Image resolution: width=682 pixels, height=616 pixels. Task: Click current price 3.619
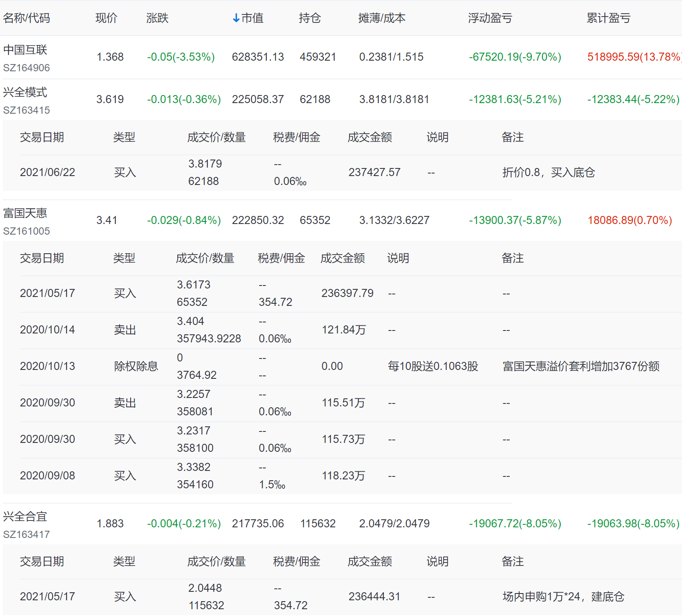click(x=110, y=99)
